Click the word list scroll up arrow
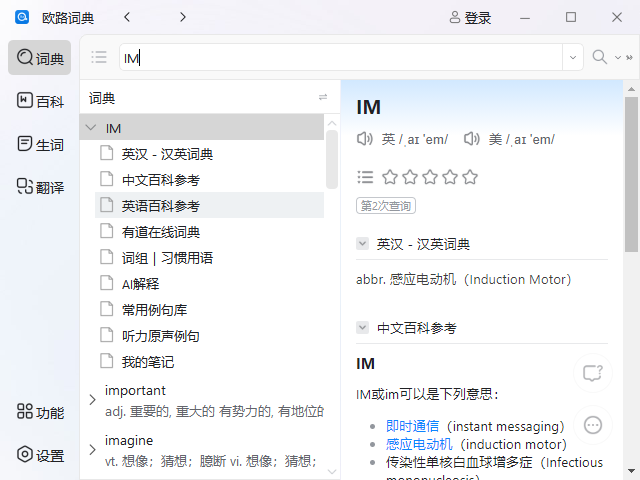The image size is (640, 480). coord(332,122)
